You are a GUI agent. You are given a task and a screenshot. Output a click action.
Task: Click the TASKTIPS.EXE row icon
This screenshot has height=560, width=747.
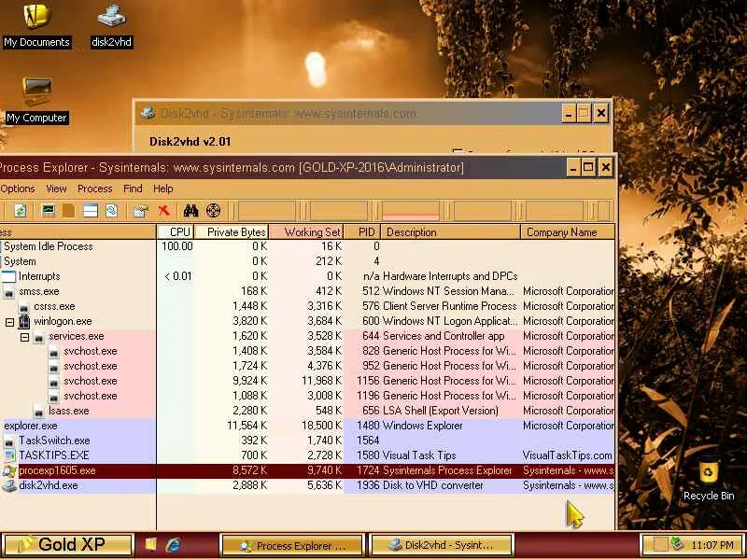tap(8, 455)
